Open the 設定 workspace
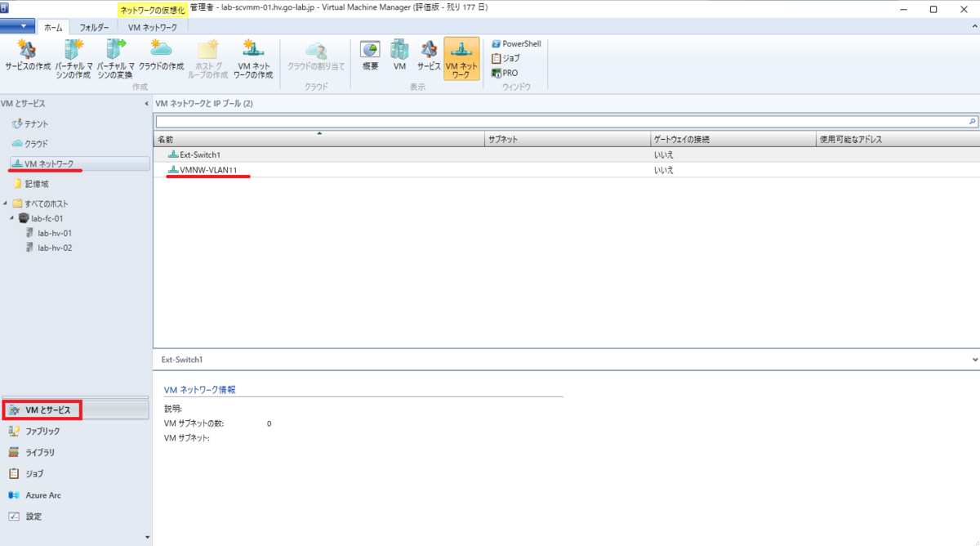Viewport: 980px width, 546px height. [x=76, y=517]
